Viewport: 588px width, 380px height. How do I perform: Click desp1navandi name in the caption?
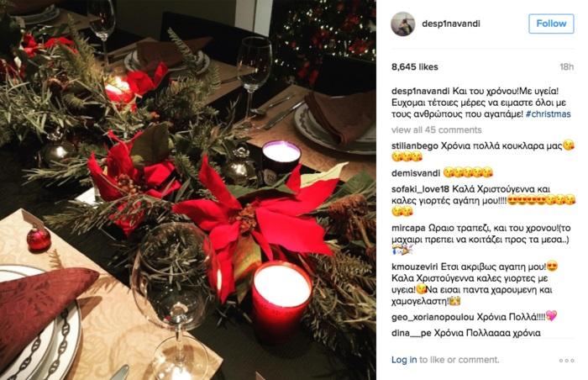420,92
